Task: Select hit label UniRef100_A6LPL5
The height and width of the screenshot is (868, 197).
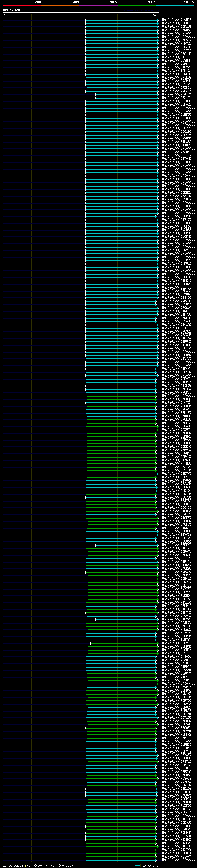Action: click(x=177, y=606)
